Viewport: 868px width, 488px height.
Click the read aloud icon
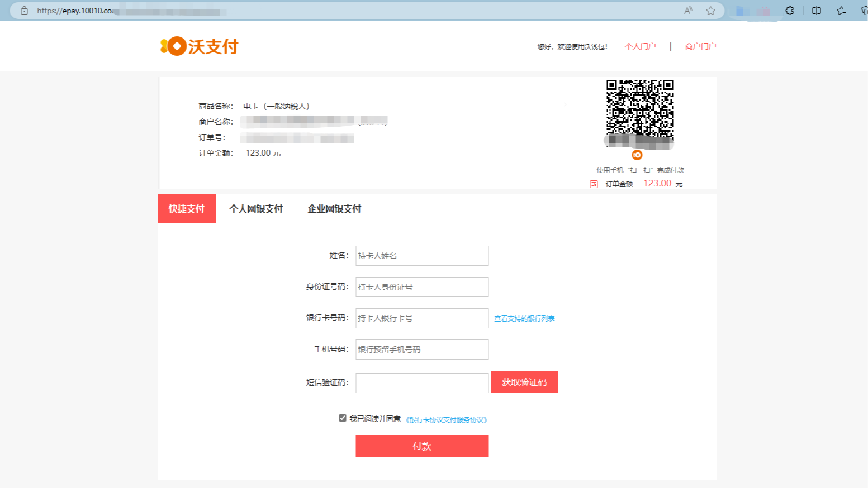point(689,11)
